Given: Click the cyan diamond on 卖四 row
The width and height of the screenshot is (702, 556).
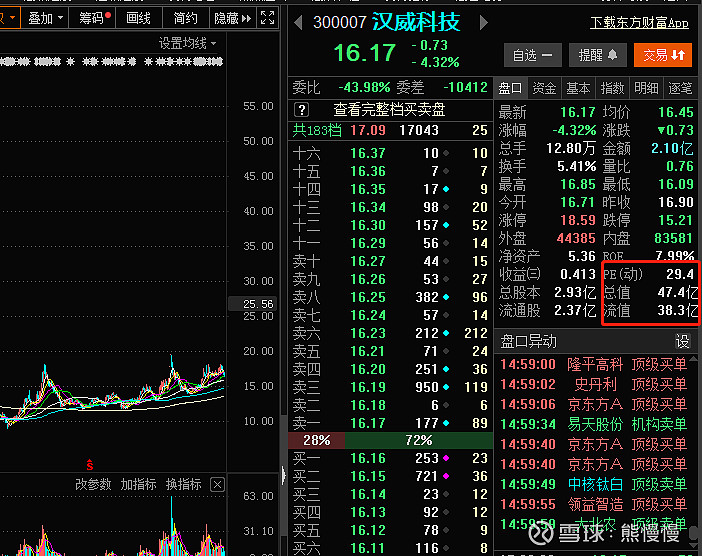Looking at the screenshot, I should (x=446, y=369).
